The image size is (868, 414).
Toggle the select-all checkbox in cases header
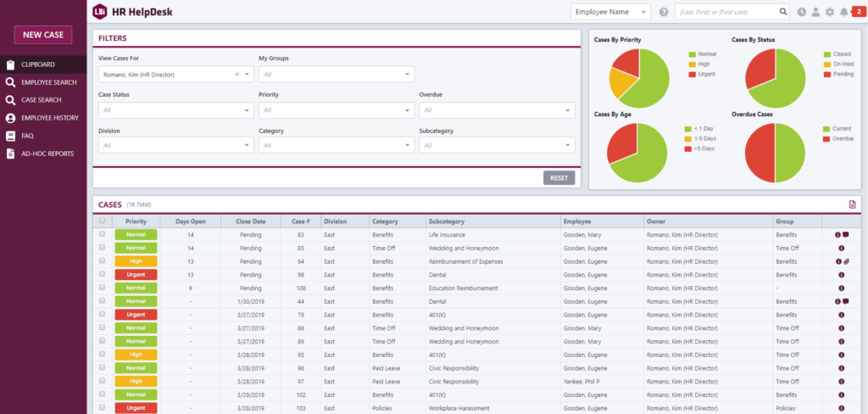pyautogui.click(x=103, y=221)
